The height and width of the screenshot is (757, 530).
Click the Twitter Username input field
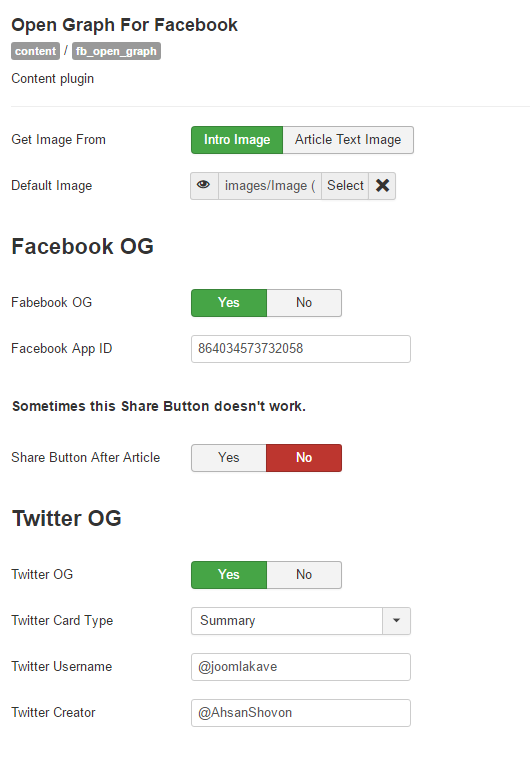tap(301, 667)
